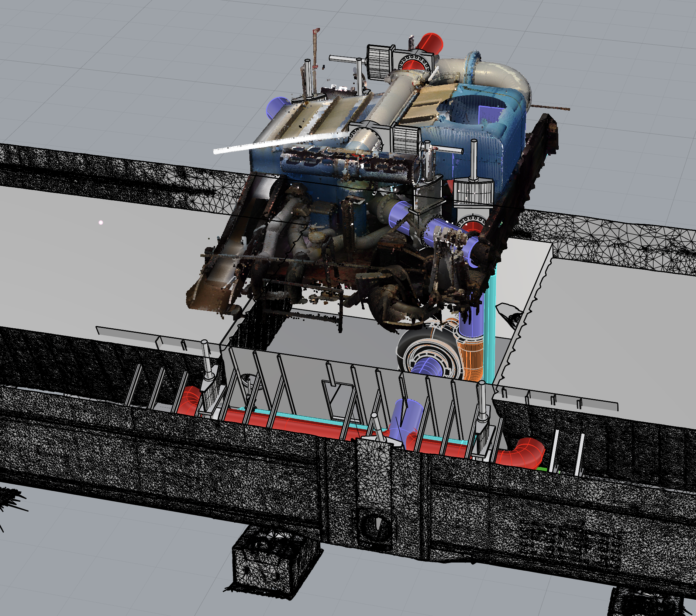Select the red elbow pipe at bottom left
Viewport: 696px width, 616px height.
click(x=188, y=400)
